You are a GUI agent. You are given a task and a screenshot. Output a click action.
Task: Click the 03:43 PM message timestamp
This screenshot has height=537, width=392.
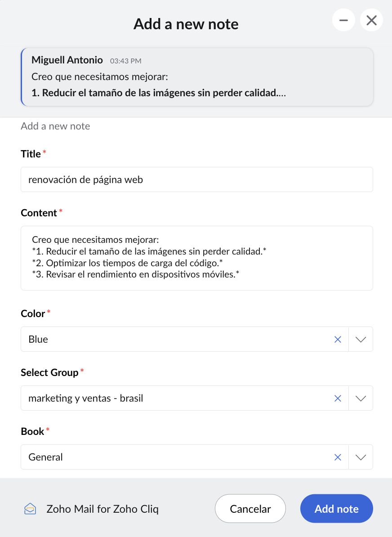pyautogui.click(x=126, y=61)
